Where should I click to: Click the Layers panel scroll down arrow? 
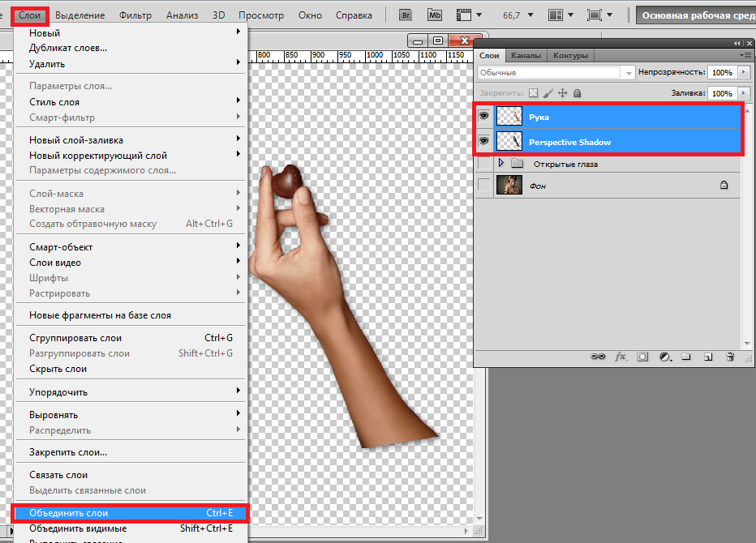click(x=747, y=343)
